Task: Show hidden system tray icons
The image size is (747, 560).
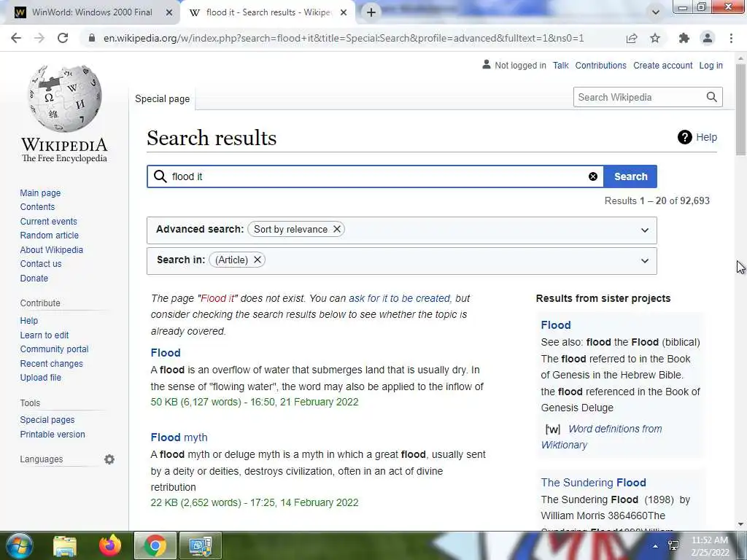Action: pyautogui.click(x=656, y=546)
